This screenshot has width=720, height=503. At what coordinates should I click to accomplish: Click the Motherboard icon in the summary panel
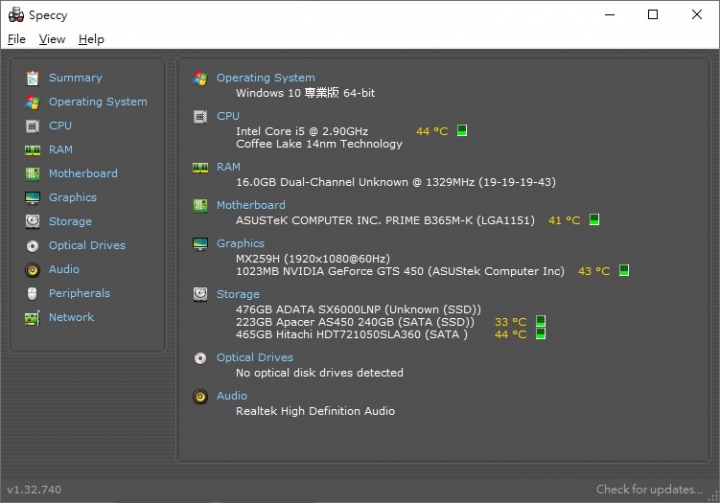[x=200, y=205]
